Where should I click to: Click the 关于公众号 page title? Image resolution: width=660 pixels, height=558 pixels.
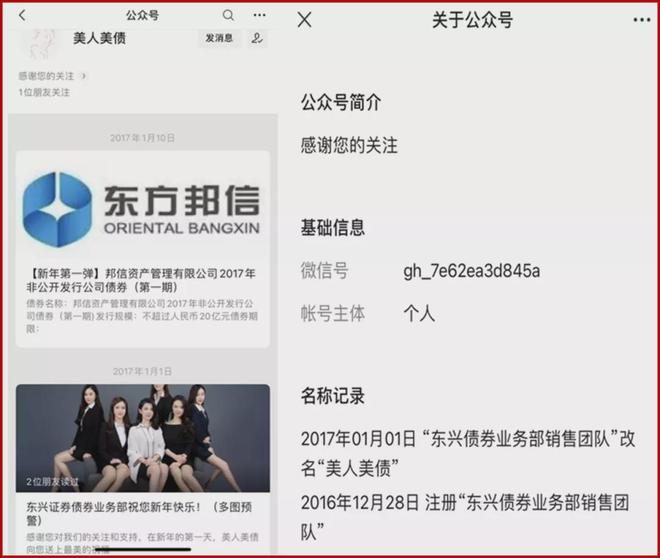pyautogui.click(x=472, y=20)
